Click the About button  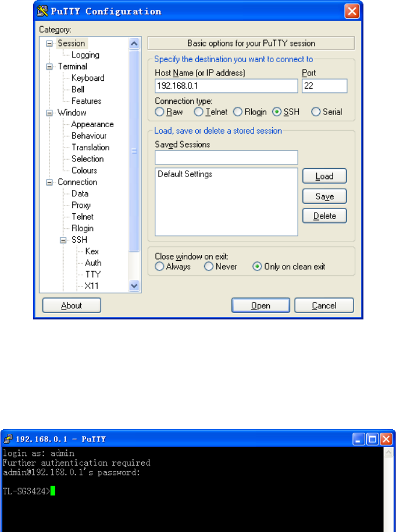click(72, 305)
